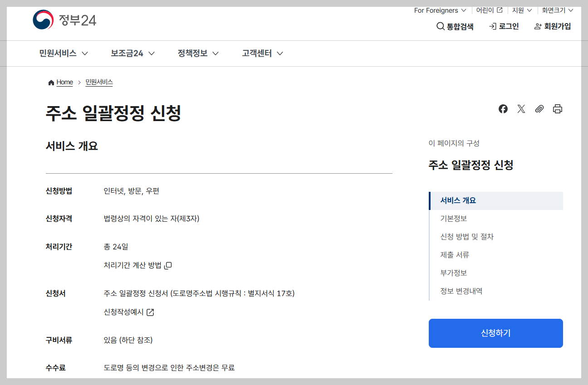Image resolution: width=588 pixels, height=385 pixels.
Task: Click external-link icon beside 신청작성예시
Action: click(x=150, y=312)
